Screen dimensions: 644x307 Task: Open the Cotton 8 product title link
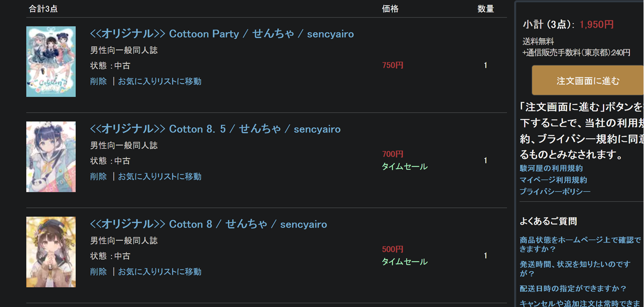point(208,224)
